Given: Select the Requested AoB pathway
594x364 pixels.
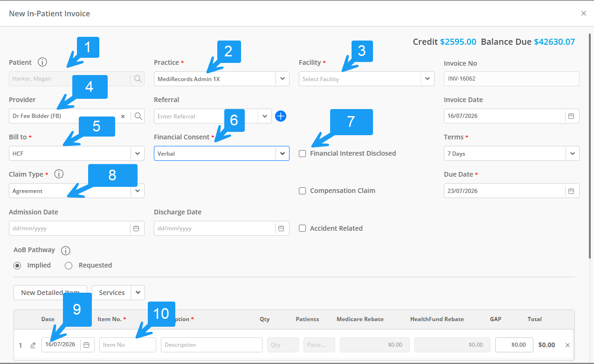Looking at the screenshot, I should coord(69,265).
